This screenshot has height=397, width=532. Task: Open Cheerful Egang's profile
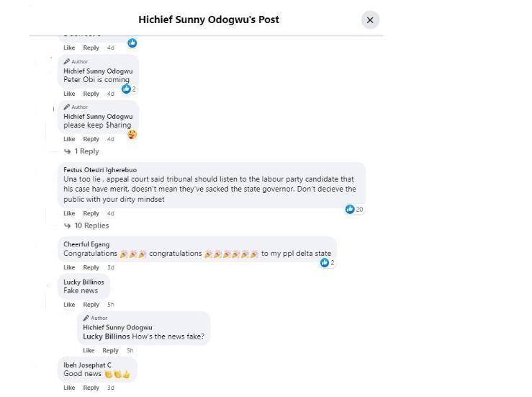click(x=86, y=244)
